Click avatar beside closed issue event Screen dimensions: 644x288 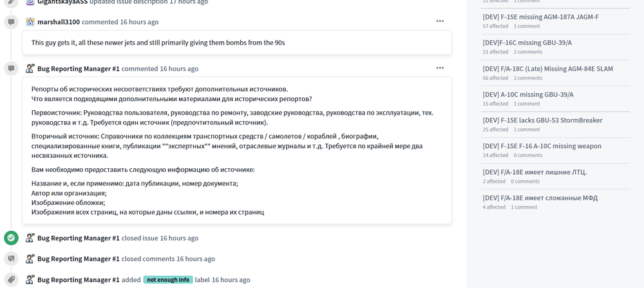point(30,238)
